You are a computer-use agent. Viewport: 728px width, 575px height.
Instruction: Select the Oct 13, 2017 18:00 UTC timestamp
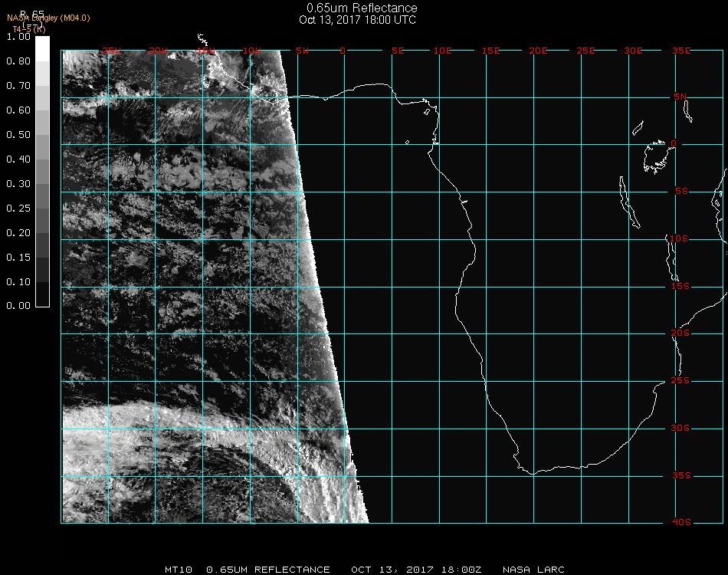(x=357, y=20)
